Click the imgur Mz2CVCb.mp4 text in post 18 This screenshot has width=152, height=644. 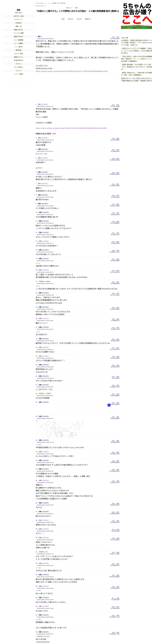point(49,303)
